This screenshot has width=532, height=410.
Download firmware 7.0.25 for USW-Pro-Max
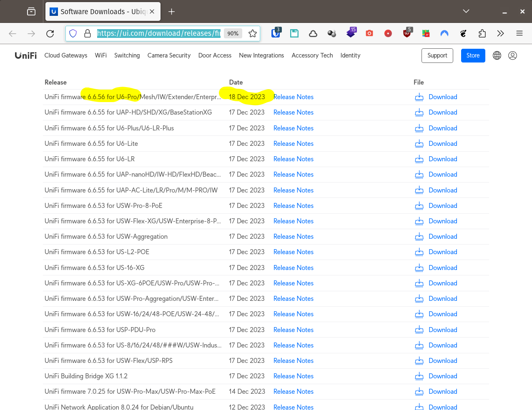[x=443, y=392]
